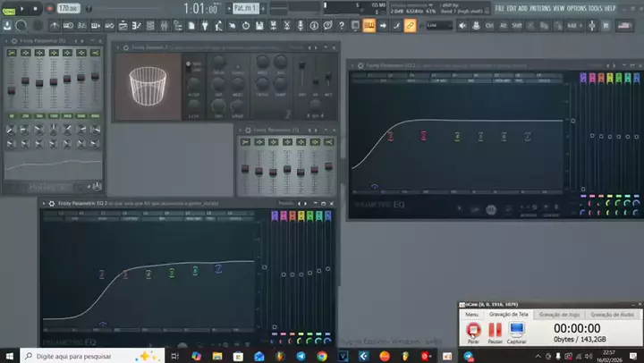Select band 2 node on the upper-right Parametric EQ 2

[x=390, y=136]
